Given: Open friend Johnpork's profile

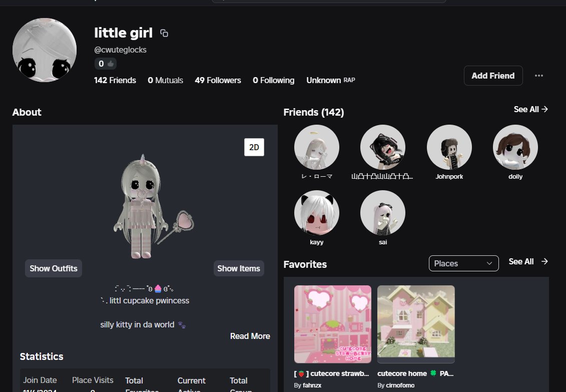Looking at the screenshot, I should (449, 147).
